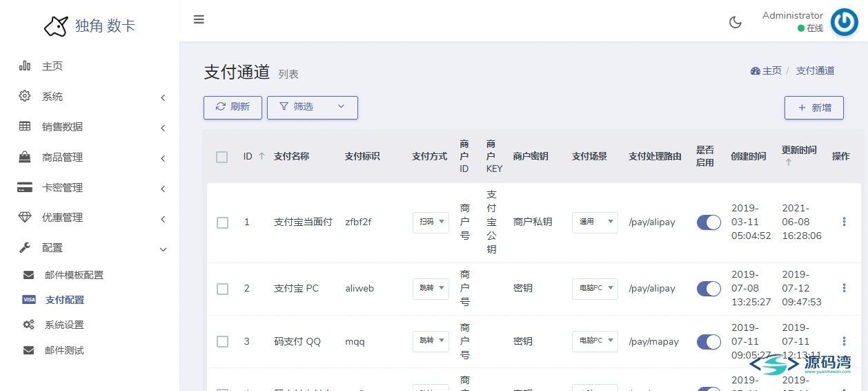
Task: Check the row checkbox for ID 3
Action: [x=222, y=341]
